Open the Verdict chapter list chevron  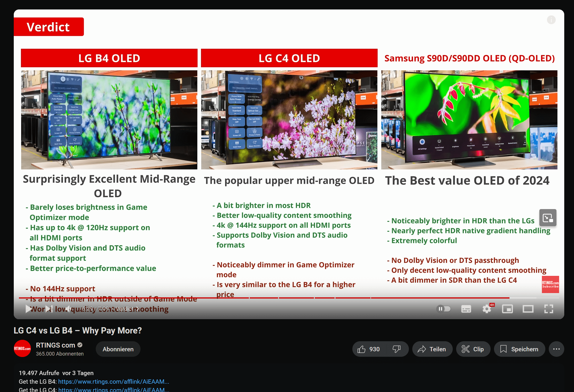click(x=138, y=309)
